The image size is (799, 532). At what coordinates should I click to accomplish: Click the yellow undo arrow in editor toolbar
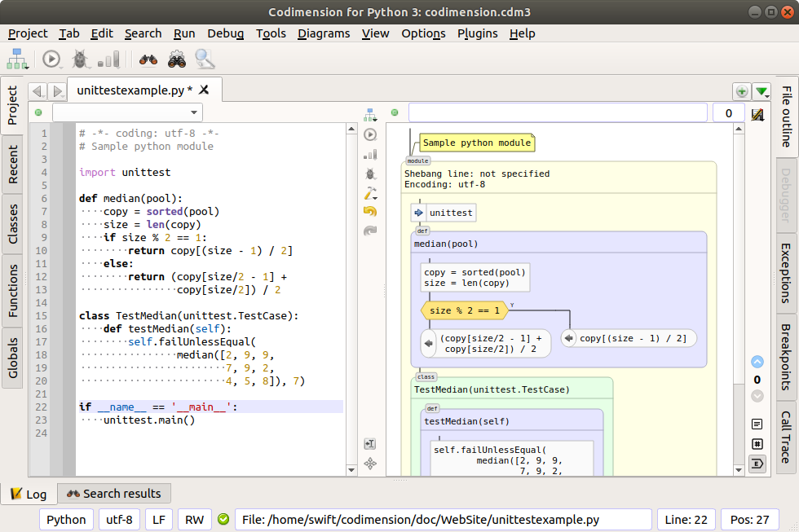tap(370, 212)
